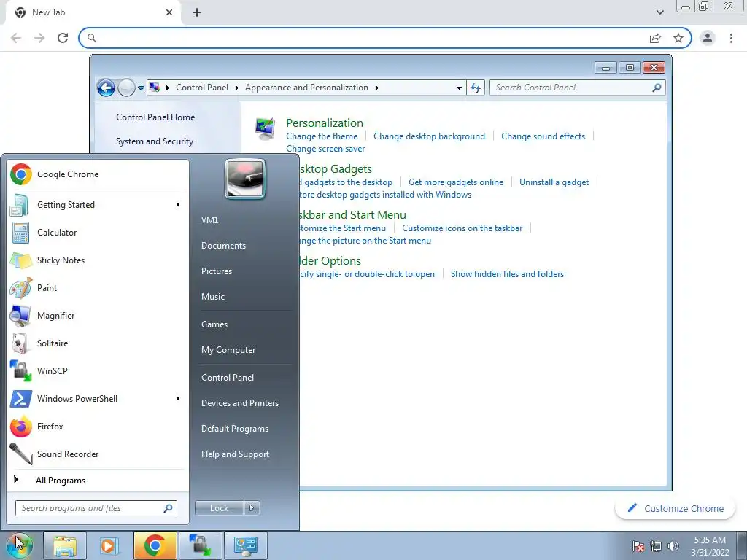The image size is (747, 560).
Task: Open Help and Support
Action: 236,454
